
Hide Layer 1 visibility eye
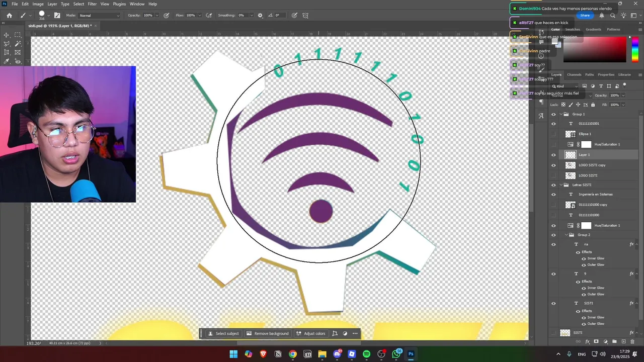pos(553,155)
